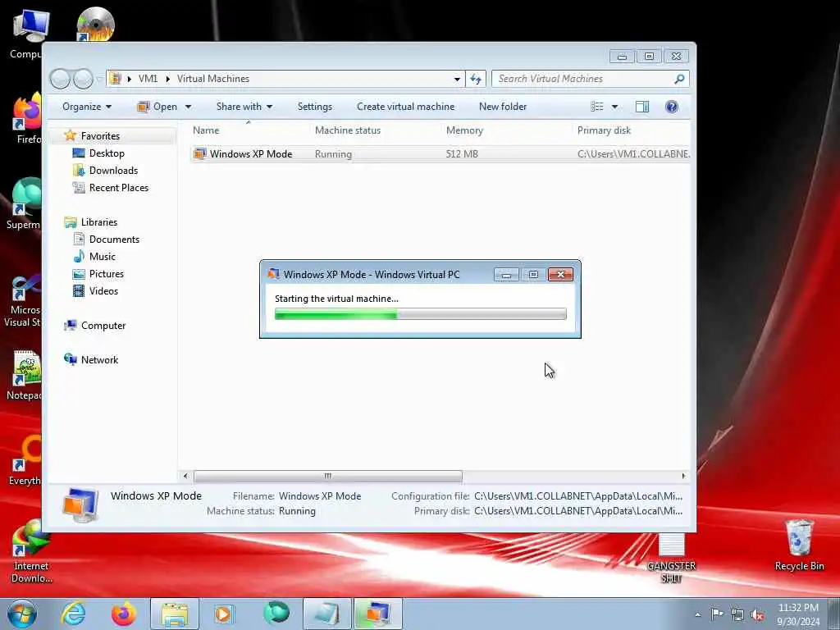
Task: Click details pane Windows XP Mode thumbnail
Action: [x=80, y=504]
